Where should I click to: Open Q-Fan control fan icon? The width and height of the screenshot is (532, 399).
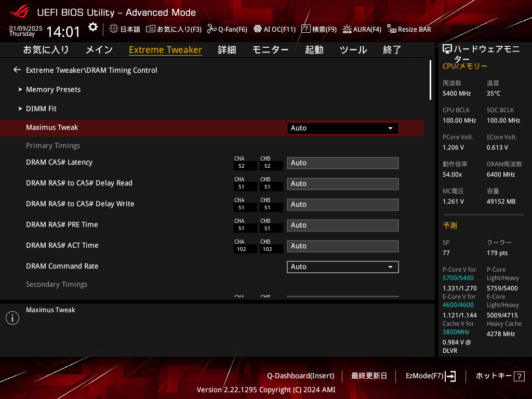tap(211, 29)
